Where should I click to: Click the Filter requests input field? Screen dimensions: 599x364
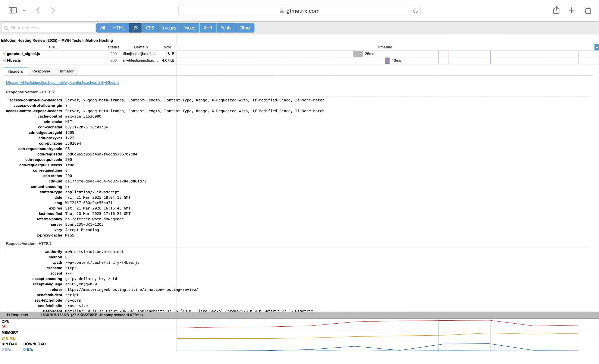(x=51, y=28)
